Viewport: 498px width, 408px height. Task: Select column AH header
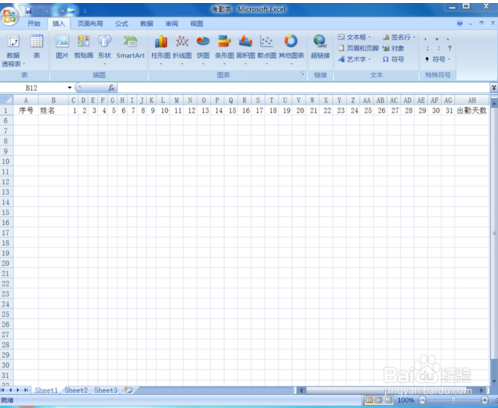tap(472, 100)
